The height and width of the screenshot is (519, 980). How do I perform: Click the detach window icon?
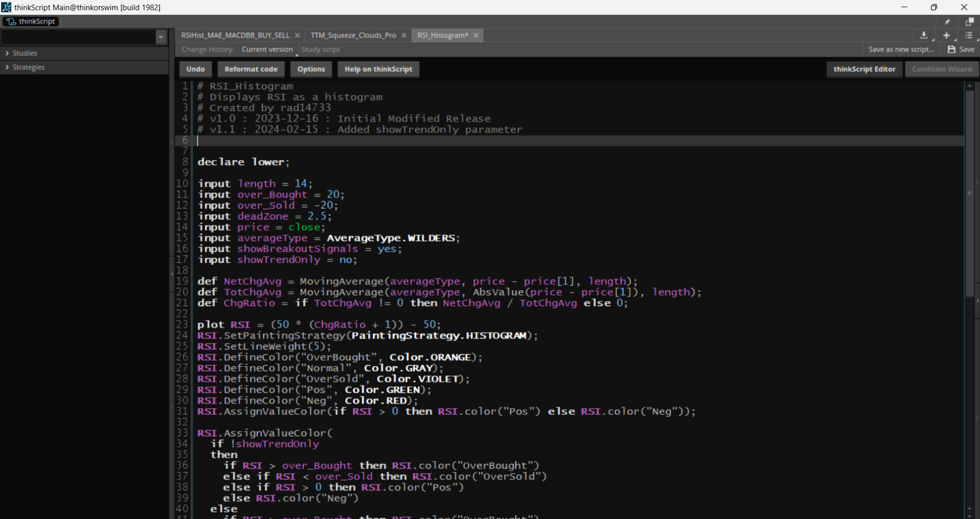coord(969,22)
